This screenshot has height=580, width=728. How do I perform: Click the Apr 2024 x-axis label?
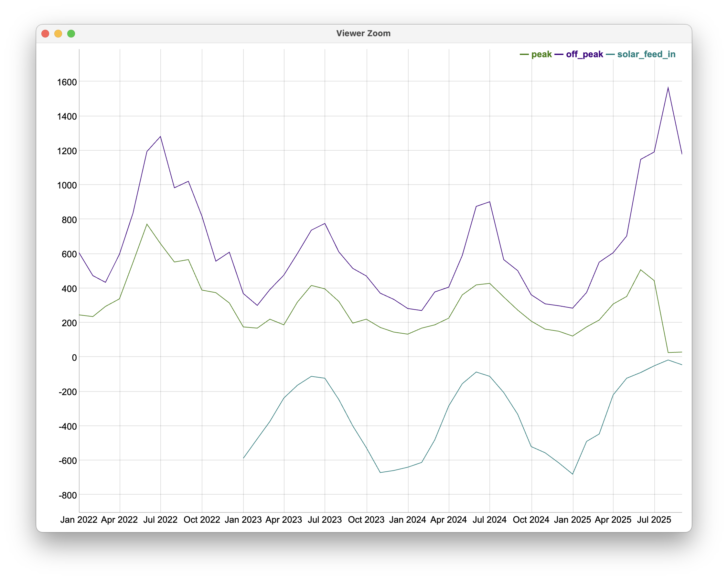point(448,520)
